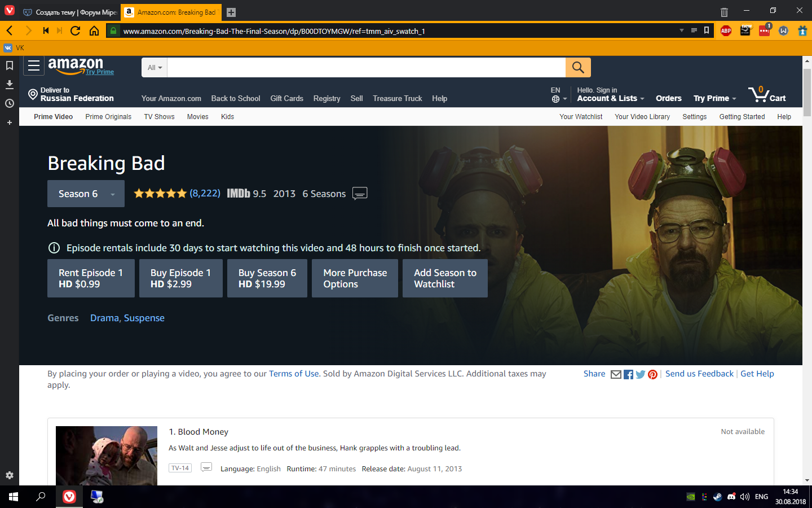
Task: Click the orange search magnifier button
Action: [x=578, y=67]
